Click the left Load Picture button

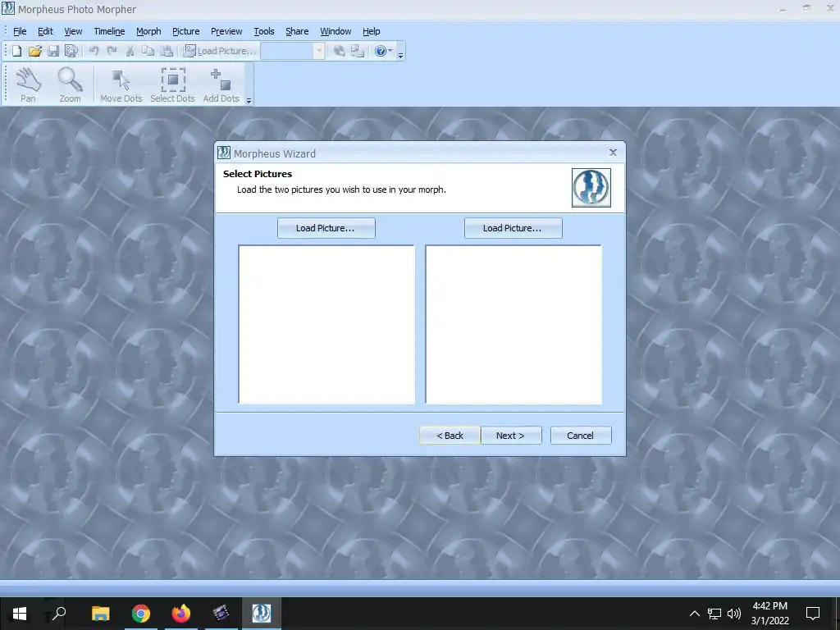[x=326, y=228]
